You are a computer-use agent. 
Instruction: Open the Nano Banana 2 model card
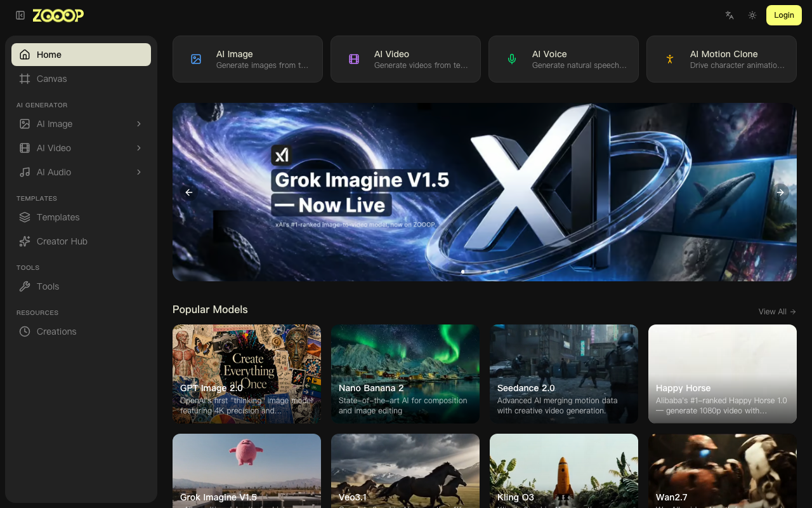405,374
